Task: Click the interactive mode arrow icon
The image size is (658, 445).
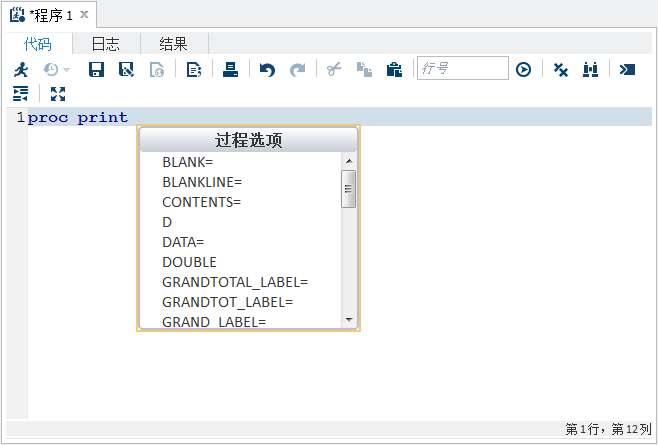Action: (x=627, y=70)
